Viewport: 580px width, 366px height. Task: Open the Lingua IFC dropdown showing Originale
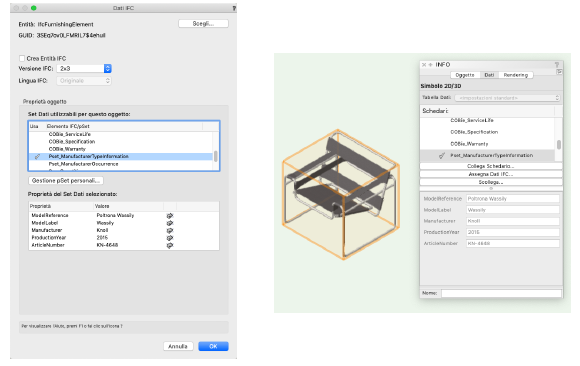[x=84, y=81]
